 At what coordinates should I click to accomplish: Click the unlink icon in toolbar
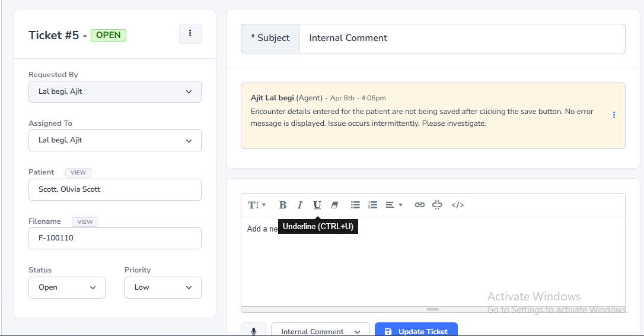coord(438,205)
